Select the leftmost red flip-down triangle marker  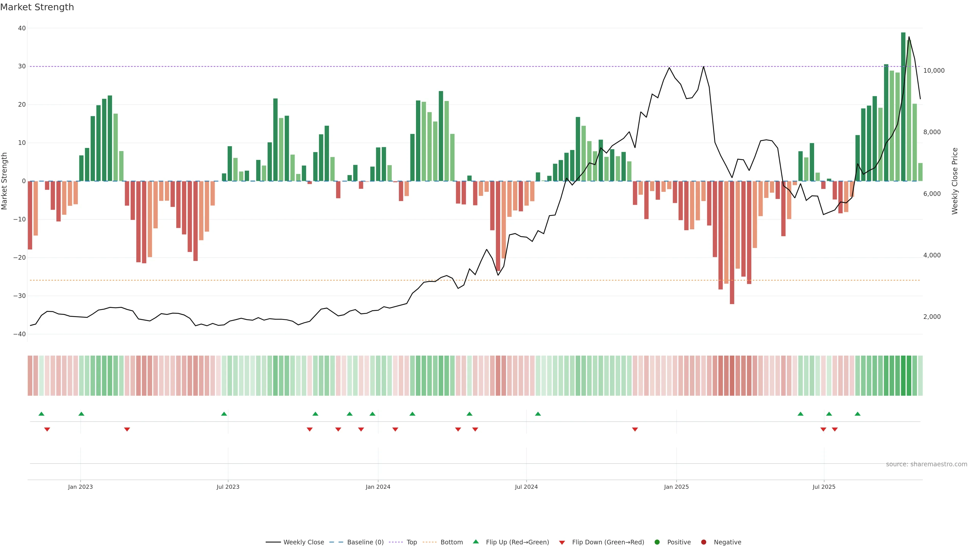47,429
